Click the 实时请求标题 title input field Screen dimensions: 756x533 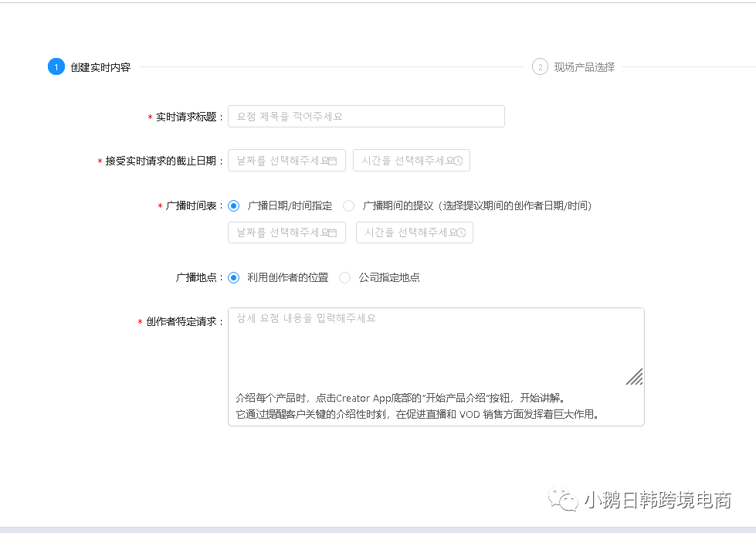tap(365, 116)
